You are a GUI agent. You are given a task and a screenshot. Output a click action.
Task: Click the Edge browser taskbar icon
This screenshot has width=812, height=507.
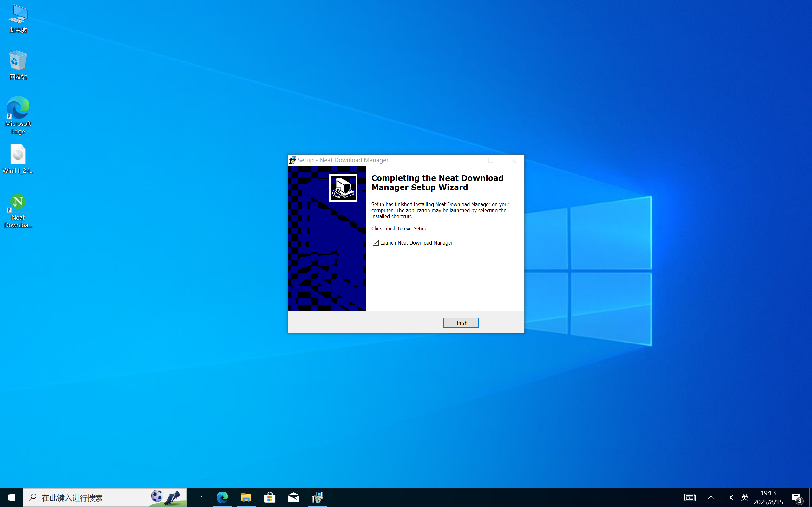click(x=222, y=497)
